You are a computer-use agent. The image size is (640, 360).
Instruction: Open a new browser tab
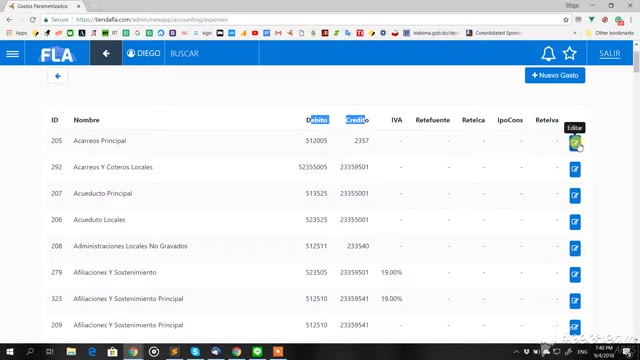pos(94,7)
